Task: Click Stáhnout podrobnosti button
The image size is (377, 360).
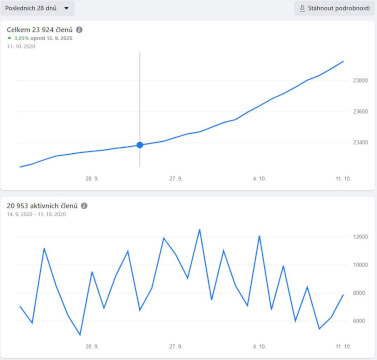Action: pyautogui.click(x=334, y=8)
